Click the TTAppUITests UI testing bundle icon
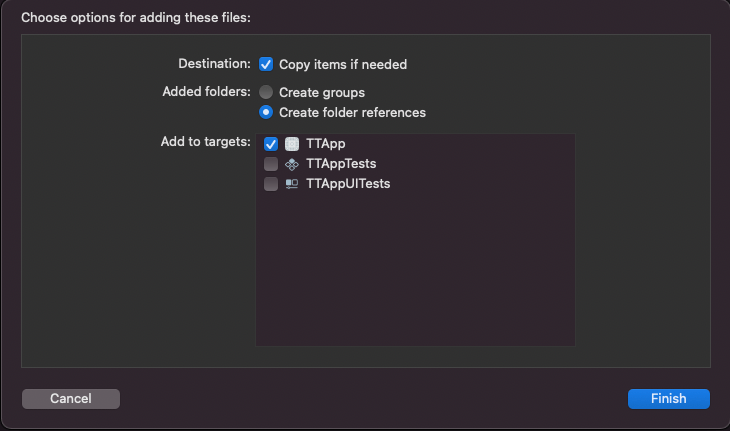The height and width of the screenshot is (431, 730). (x=292, y=184)
